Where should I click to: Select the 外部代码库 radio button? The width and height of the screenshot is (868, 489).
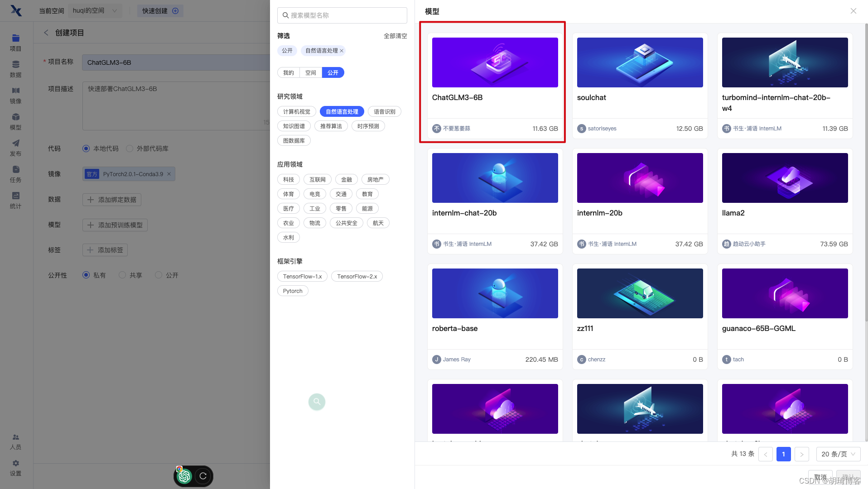pos(130,149)
